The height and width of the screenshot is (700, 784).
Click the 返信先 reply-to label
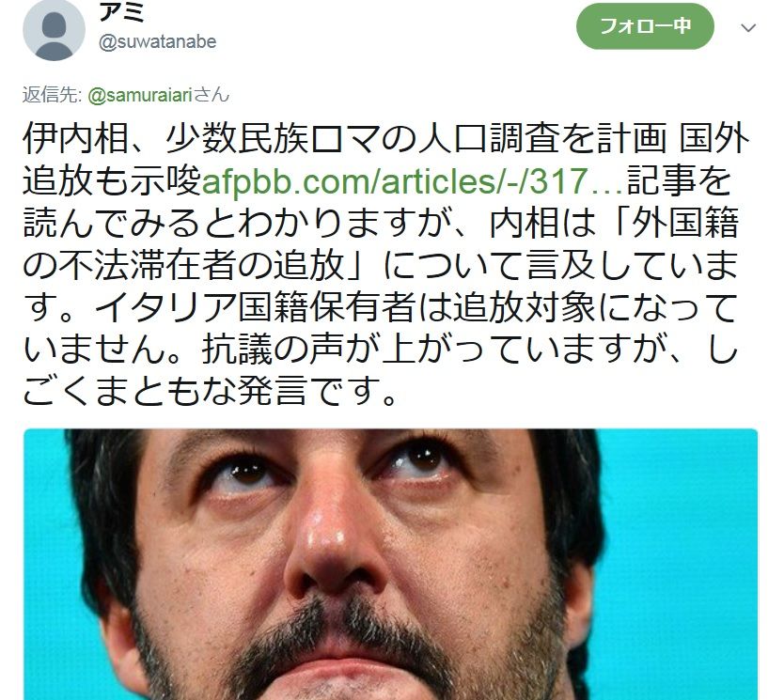click(52, 95)
